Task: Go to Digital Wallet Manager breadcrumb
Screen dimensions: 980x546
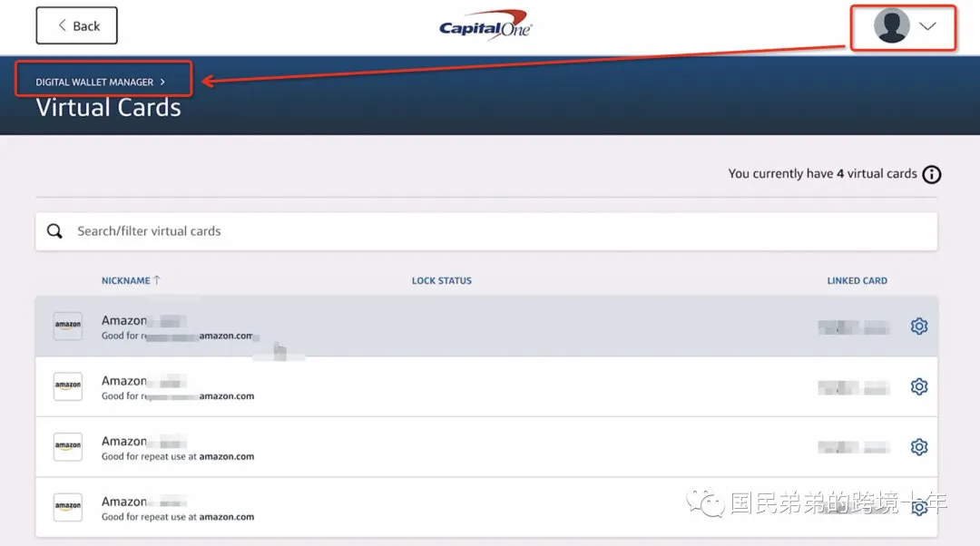Action: tap(94, 82)
